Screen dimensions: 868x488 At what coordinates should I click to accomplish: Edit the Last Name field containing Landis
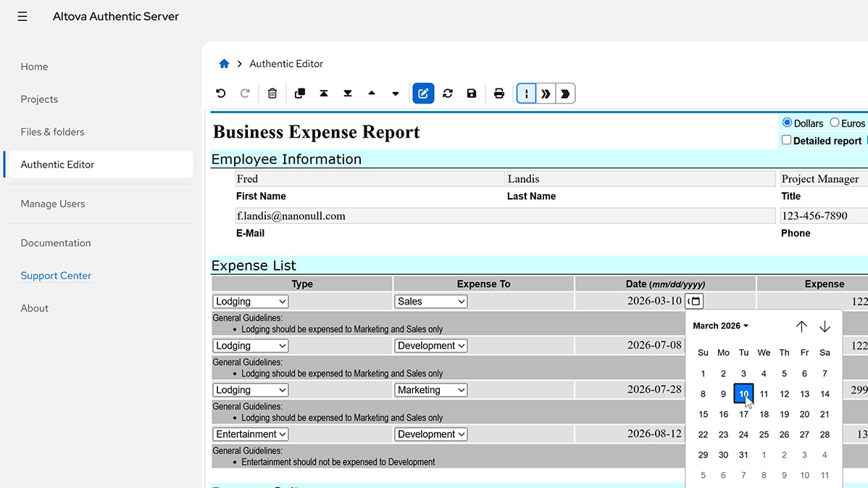tap(640, 179)
